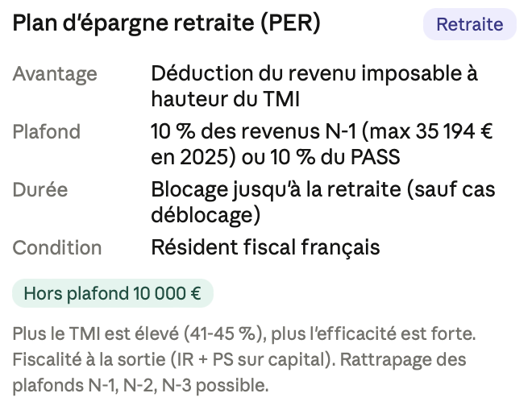Click the 10 % des revenus N-1 value
Viewport: 532px width, 414px height.
coord(254,131)
